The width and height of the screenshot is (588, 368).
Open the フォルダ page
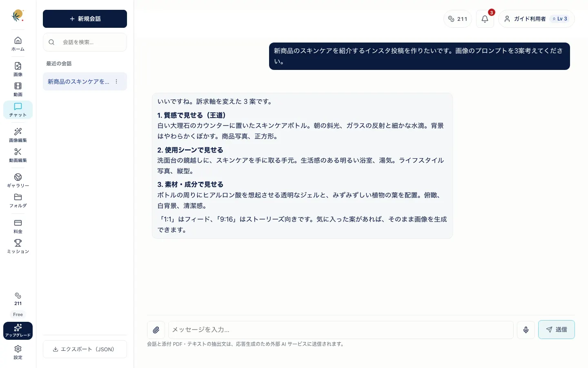pyautogui.click(x=18, y=200)
